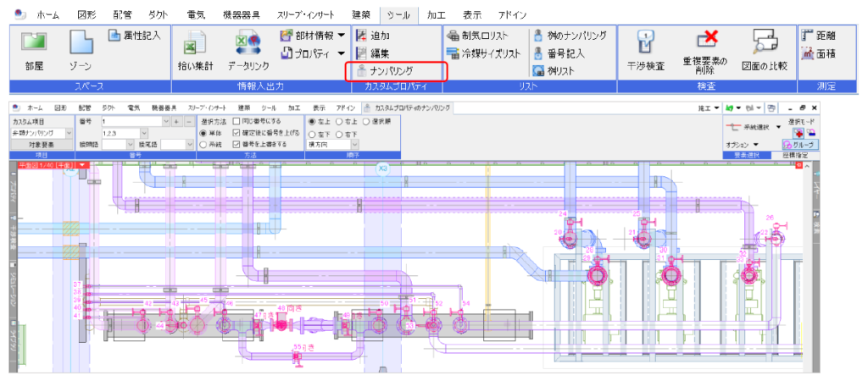The height and width of the screenshot is (381, 868).
Task: Open the 加工 tab in the top ribbon
Action: click(437, 15)
